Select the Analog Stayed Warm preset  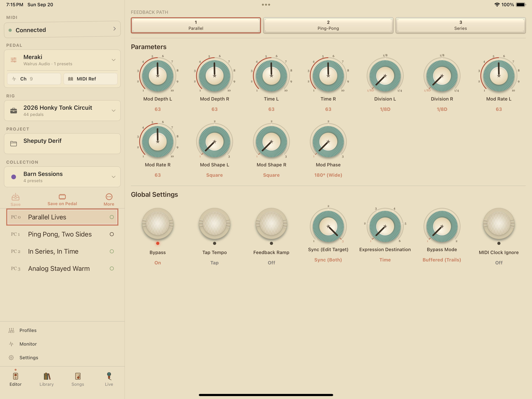tap(62, 268)
